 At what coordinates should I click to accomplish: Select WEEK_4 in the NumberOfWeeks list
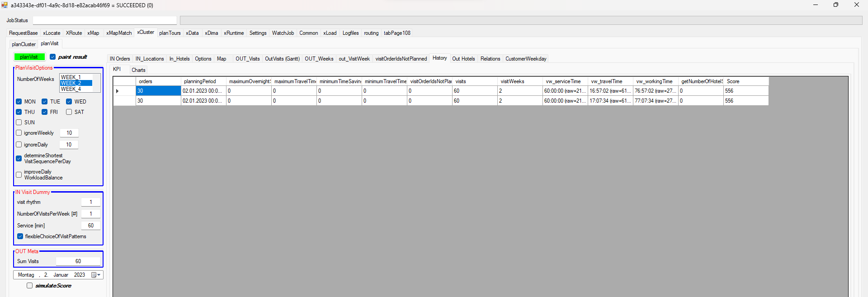coord(71,89)
